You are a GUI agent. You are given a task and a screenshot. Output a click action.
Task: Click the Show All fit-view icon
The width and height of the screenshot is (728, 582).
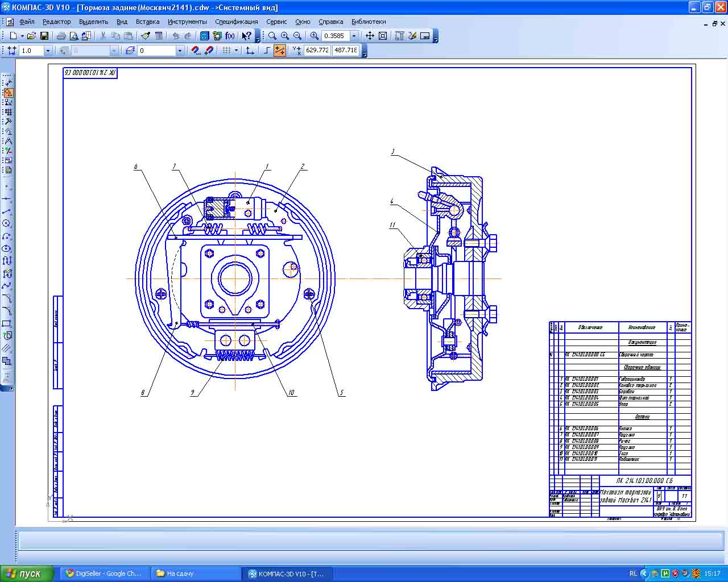pyautogui.click(x=383, y=36)
